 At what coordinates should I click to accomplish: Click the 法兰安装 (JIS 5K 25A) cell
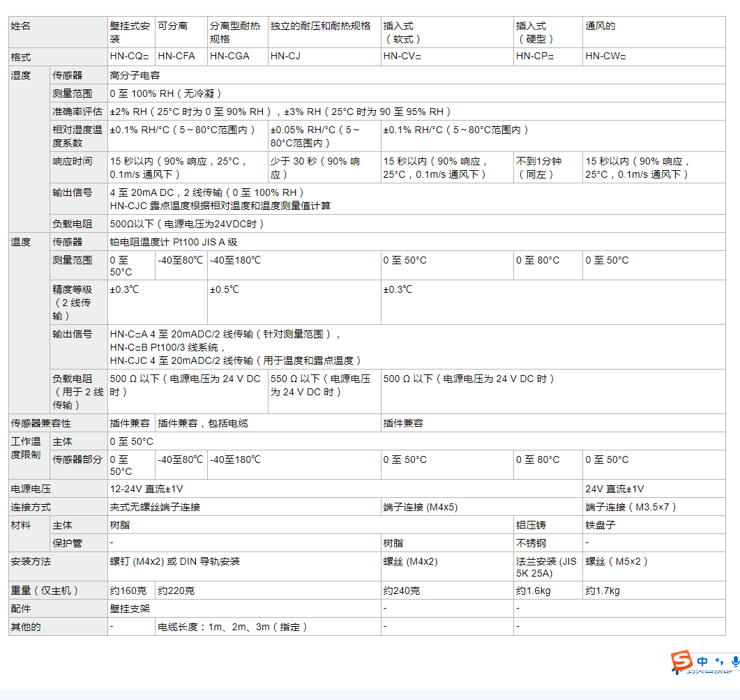(546, 567)
